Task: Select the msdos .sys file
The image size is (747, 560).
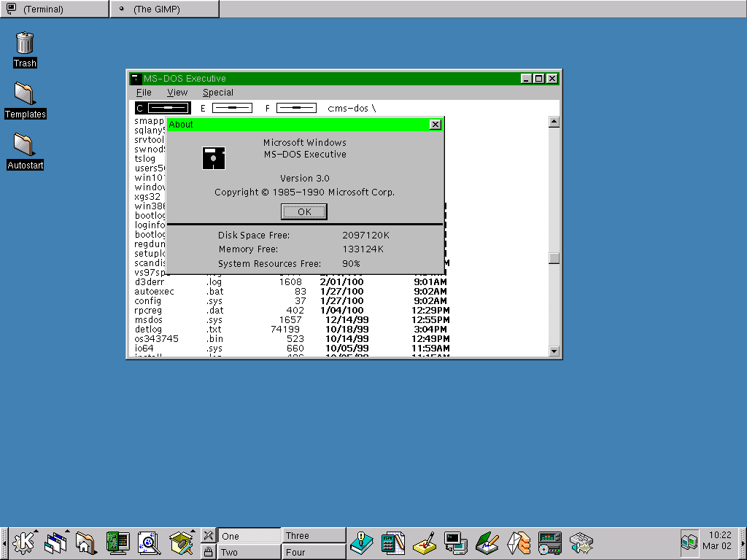Action: pyautogui.click(x=292, y=320)
